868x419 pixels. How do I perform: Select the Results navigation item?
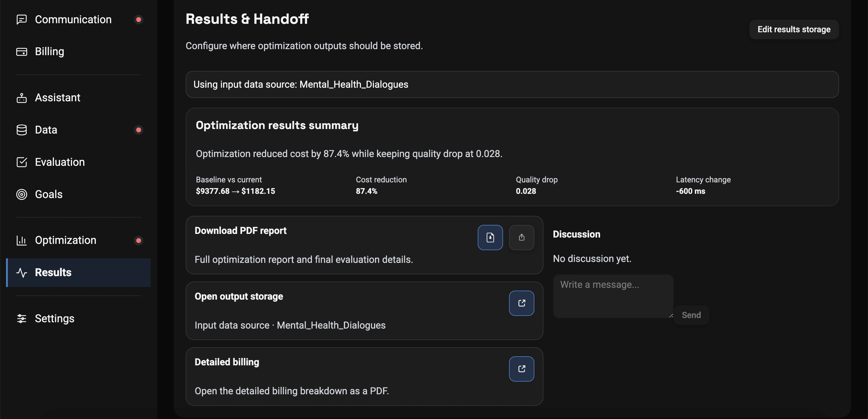tap(53, 273)
